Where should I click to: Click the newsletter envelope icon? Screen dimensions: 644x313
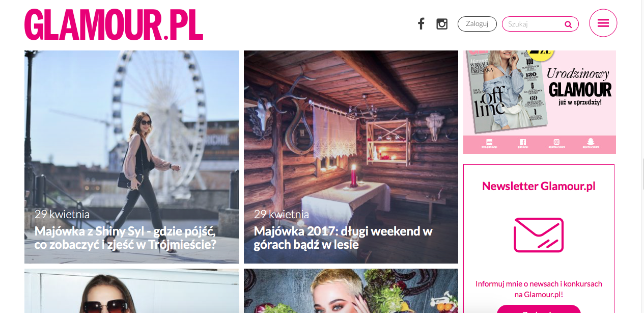[x=539, y=235]
